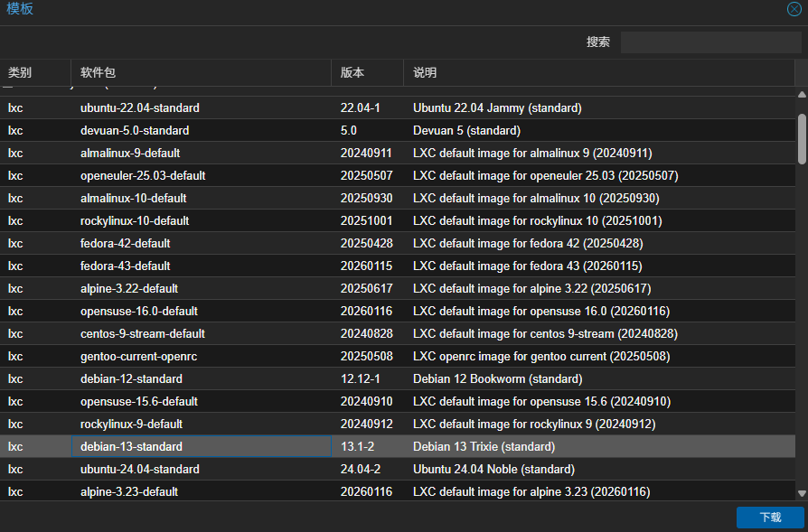The width and height of the screenshot is (808, 532).
Task: Choose the alpine-3.22-default package
Action: [x=129, y=288]
